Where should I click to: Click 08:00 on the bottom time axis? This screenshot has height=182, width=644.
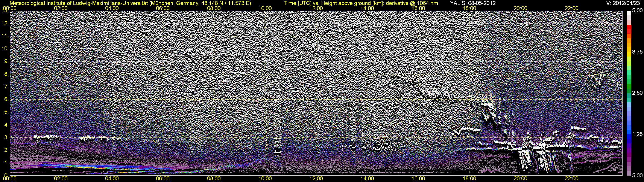tap(214, 179)
